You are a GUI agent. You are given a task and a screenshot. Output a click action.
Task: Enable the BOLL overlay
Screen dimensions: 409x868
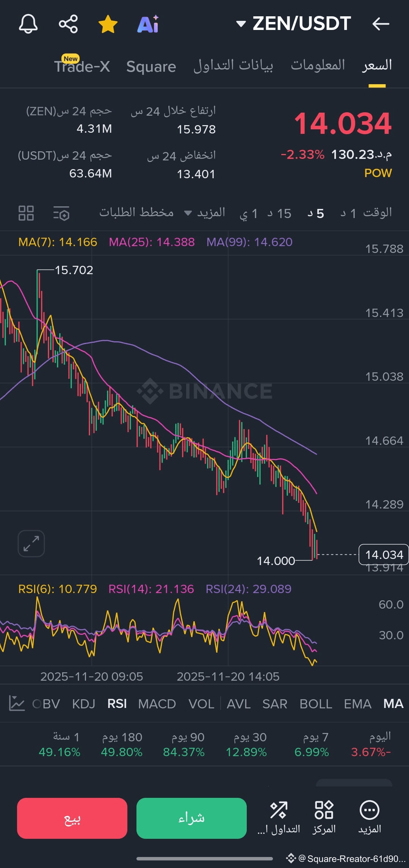point(316,704)
